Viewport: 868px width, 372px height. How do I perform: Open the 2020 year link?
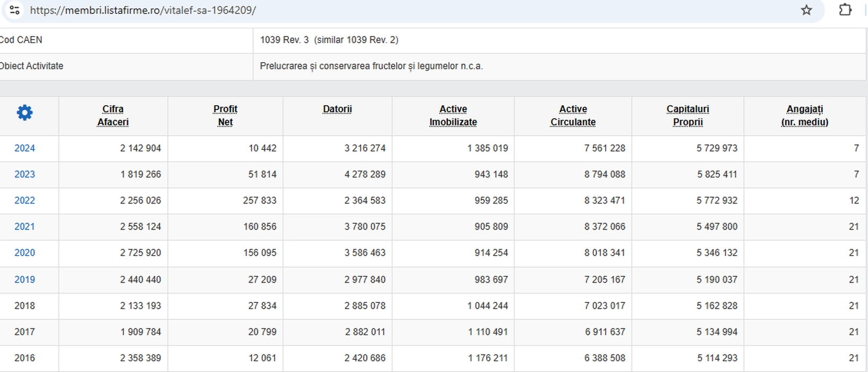[x=24, y=252]
